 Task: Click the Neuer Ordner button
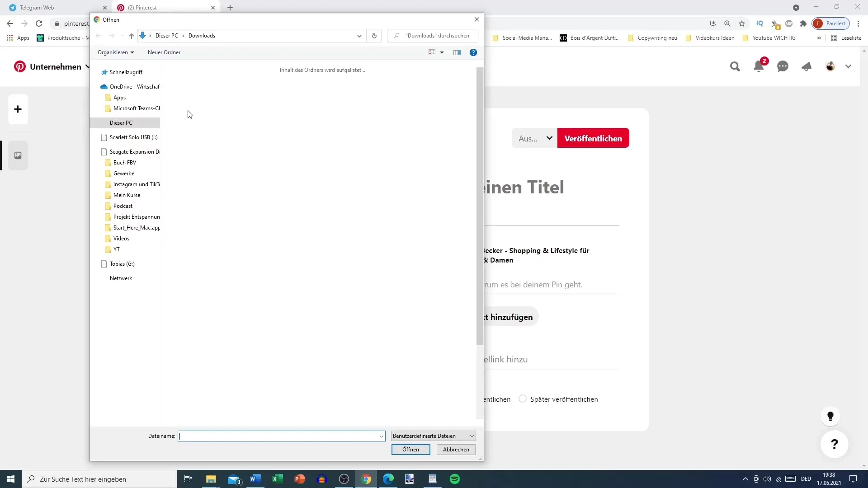pyautogui.click(x=164, y=52)
